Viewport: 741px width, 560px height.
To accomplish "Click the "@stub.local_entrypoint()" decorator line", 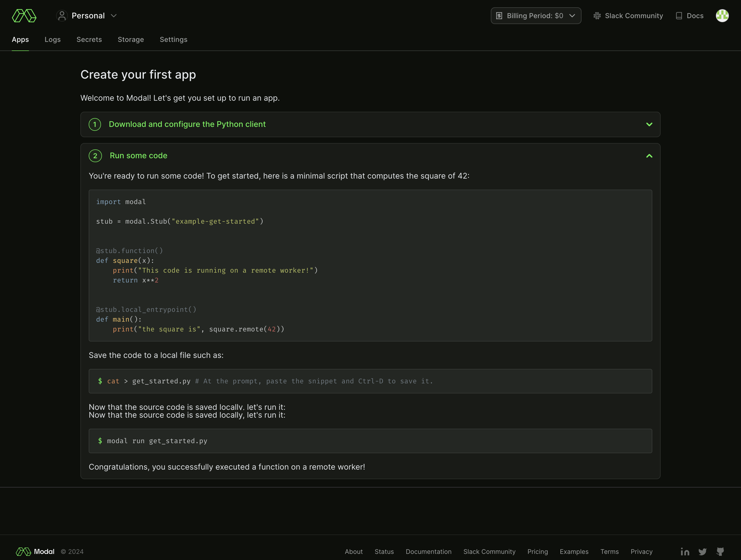I will click(x=146, y=309).
